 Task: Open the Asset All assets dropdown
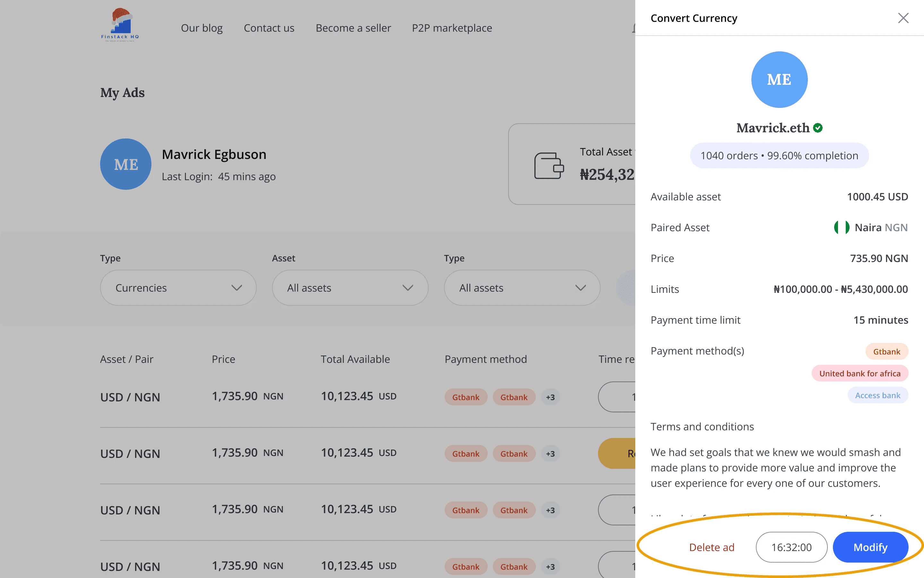pyautogui.click(x=350, y=288)
